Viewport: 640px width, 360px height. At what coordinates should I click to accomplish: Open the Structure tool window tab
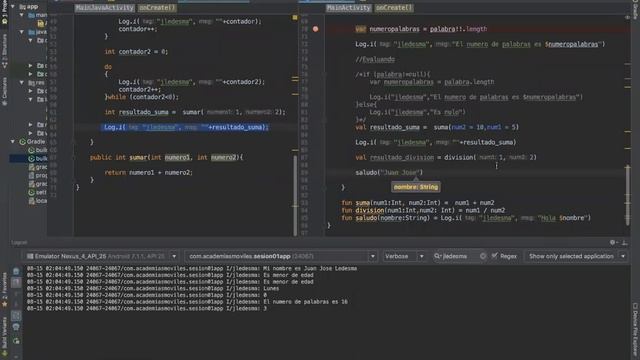4,51
